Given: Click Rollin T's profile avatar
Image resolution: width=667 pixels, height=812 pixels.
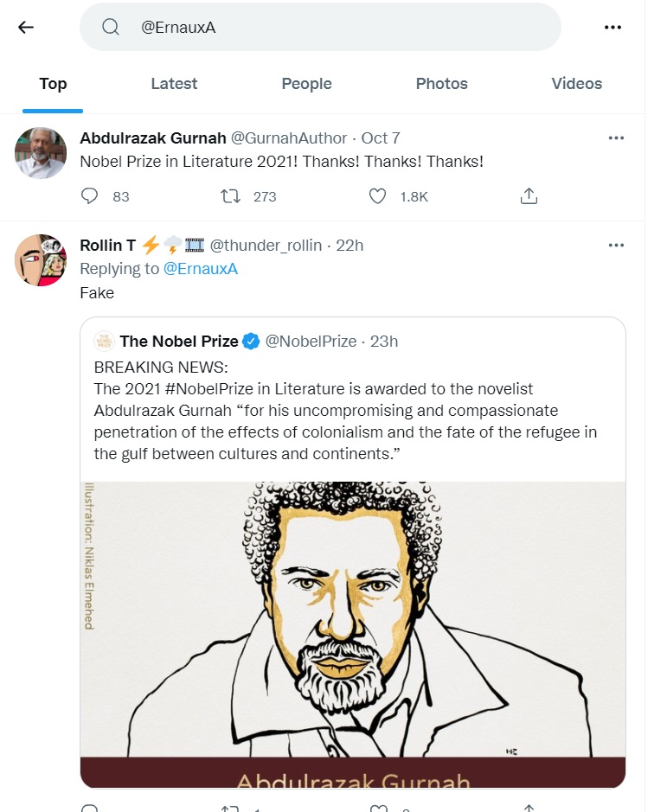Looking at the screenshot, I should tap(41, 260).
